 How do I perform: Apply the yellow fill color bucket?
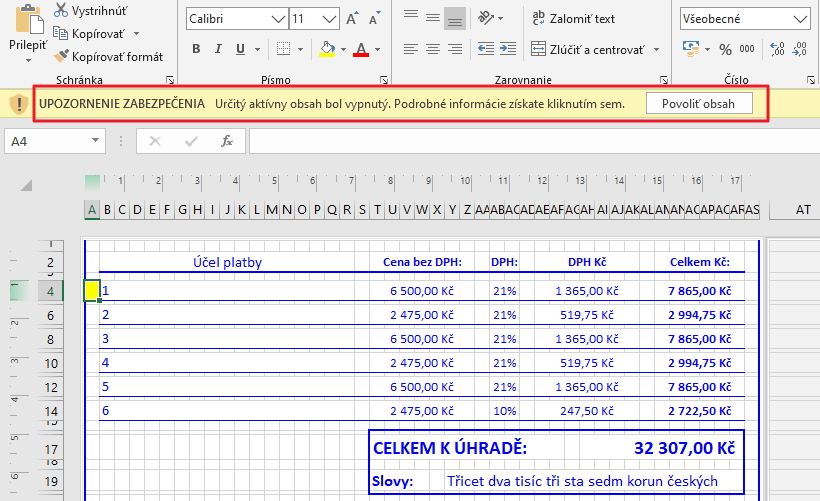[327, 49]
